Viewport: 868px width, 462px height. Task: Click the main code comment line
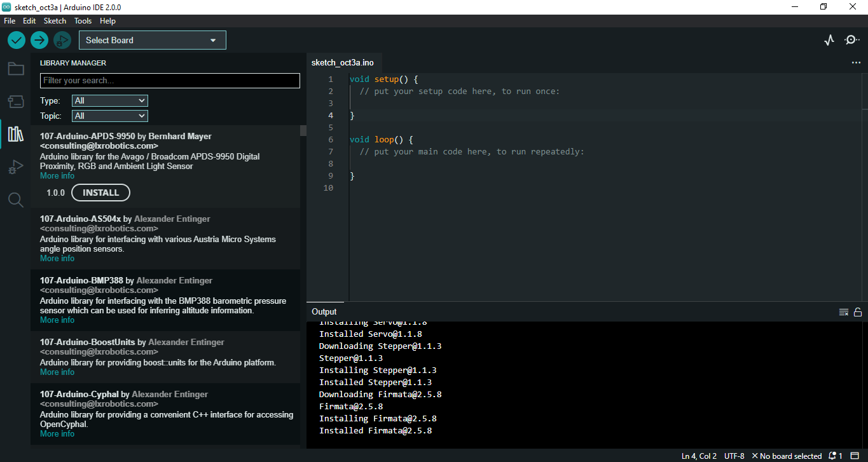pyautogui.click(x=472, y=152)
